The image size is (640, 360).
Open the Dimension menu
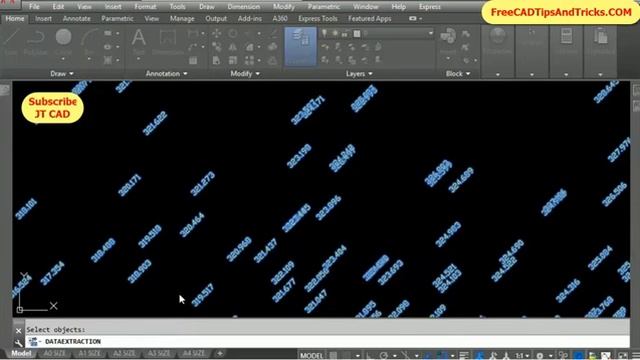click(244, 7)
